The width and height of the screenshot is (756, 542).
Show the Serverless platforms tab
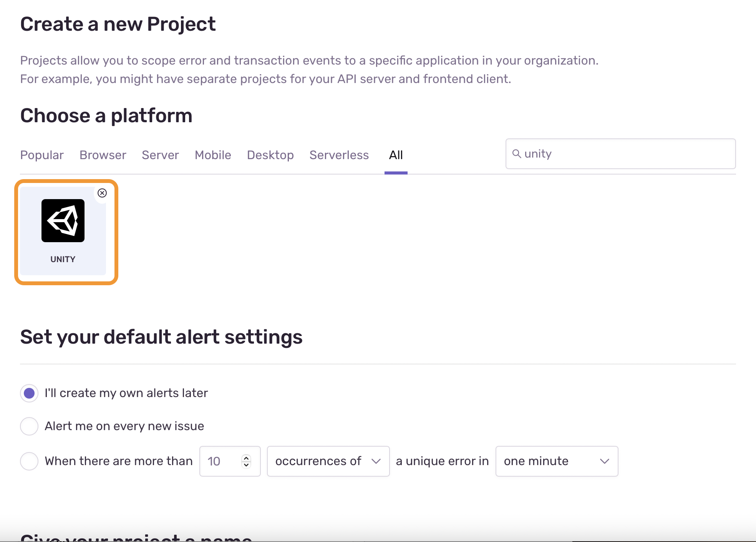(x=339, y=155)
